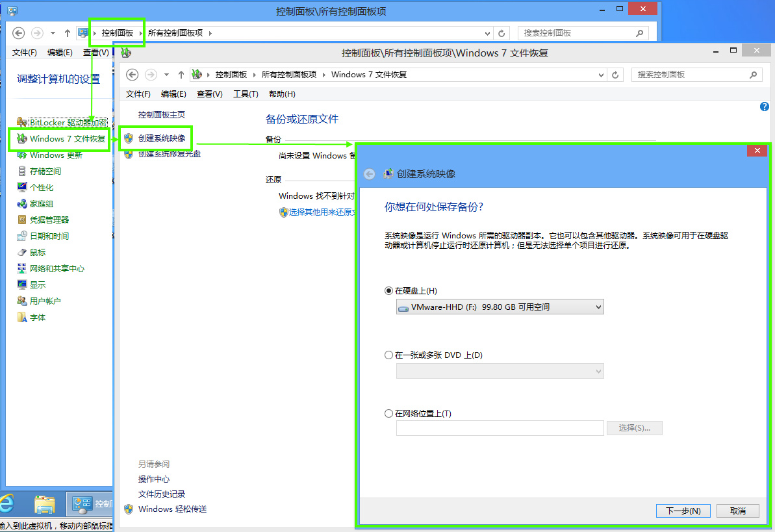
Task: Open 鼠标 settings icon
Action: [x=21, y=252]
